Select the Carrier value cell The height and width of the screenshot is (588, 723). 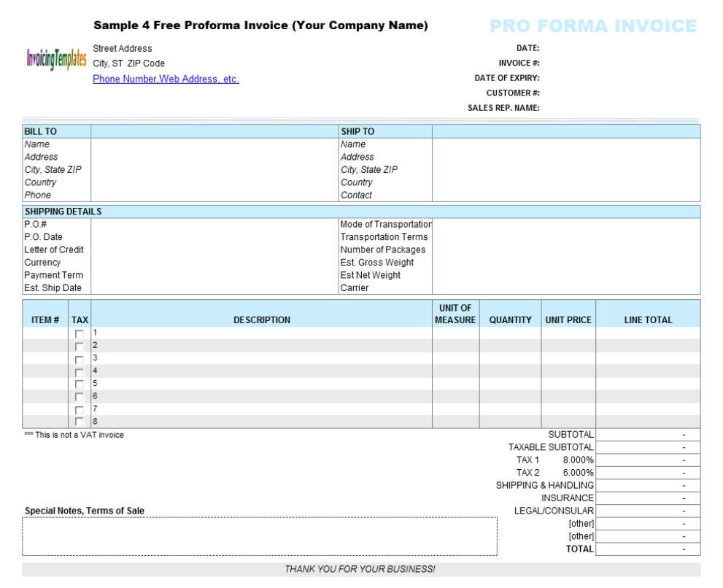point(565,288)
